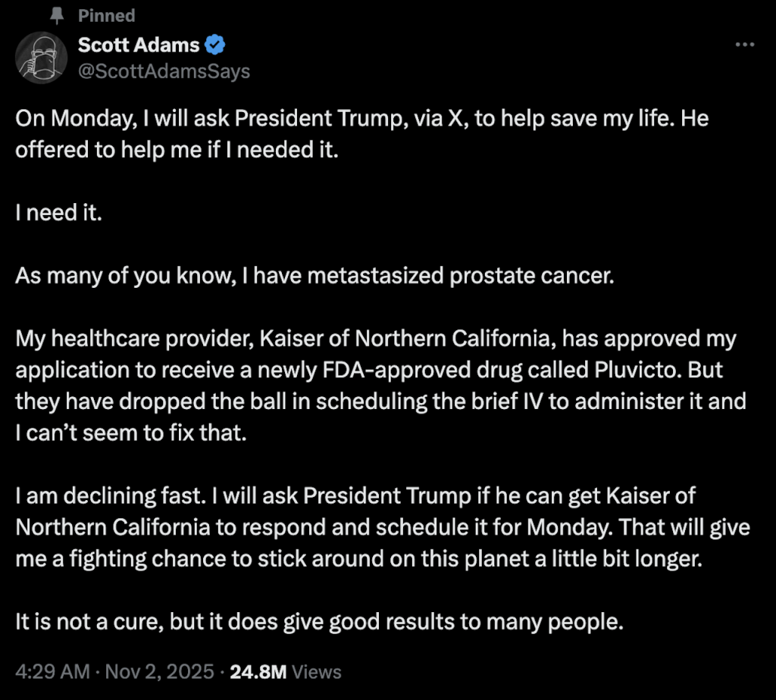
Task: Click the "Scott Adams" display name
Action: [x=139, y=45]
